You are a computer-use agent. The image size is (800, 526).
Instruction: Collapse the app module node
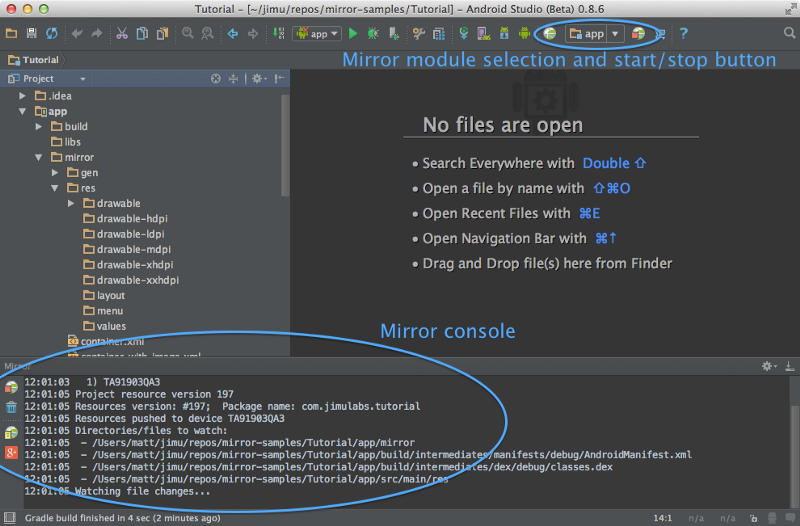click(22, 111)
